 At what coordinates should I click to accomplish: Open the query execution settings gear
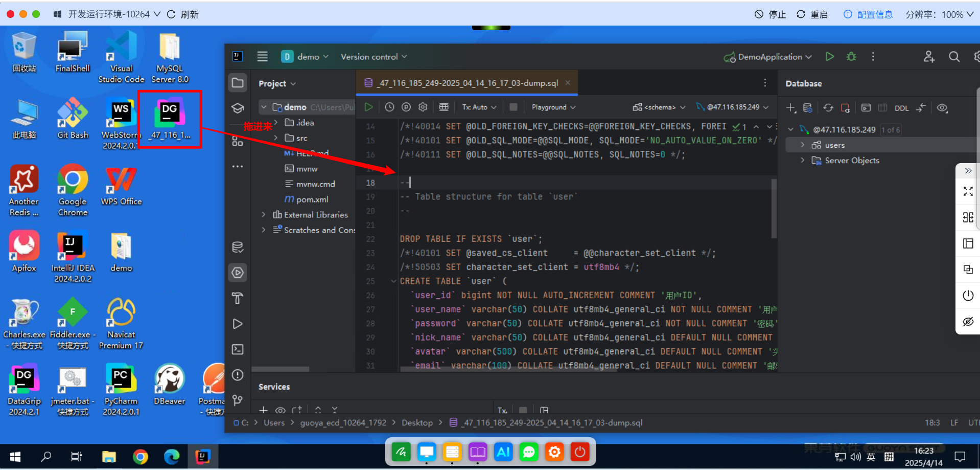coord(423,107)
